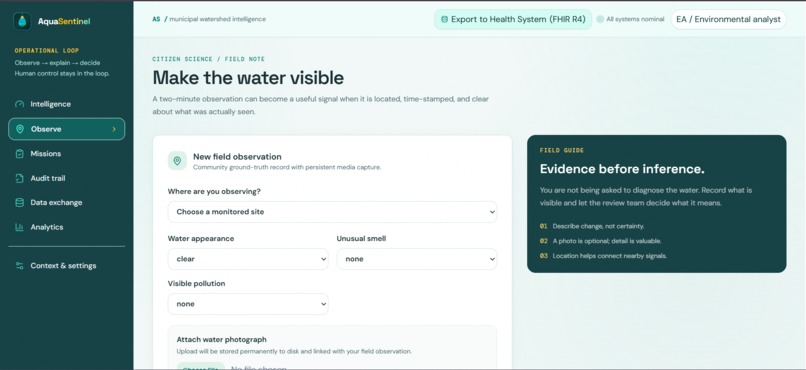Click 'municipal watershed intelligence' breadcrumb text
The width and height of the screenshot is (806, 370).
pyautogui.click(x=217, y=19)
